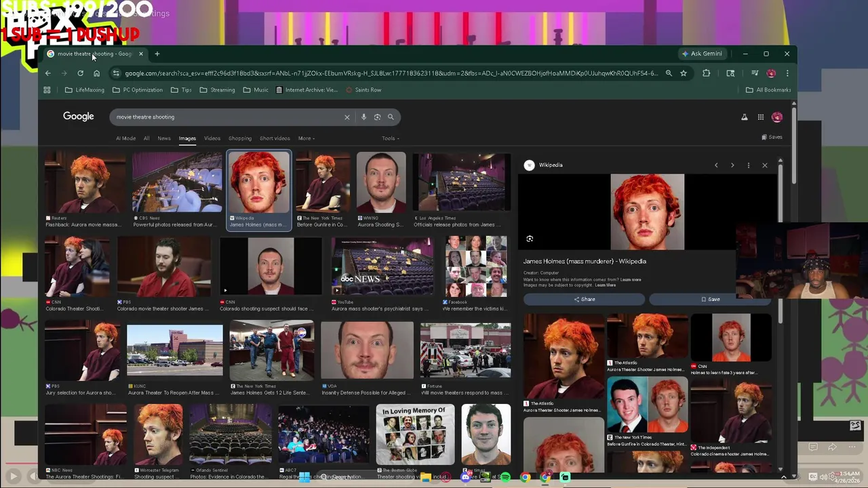Viewport: 868px width, 488px height.
Task: Click the zoom magnifier icon in address bar
Action: 669,73
